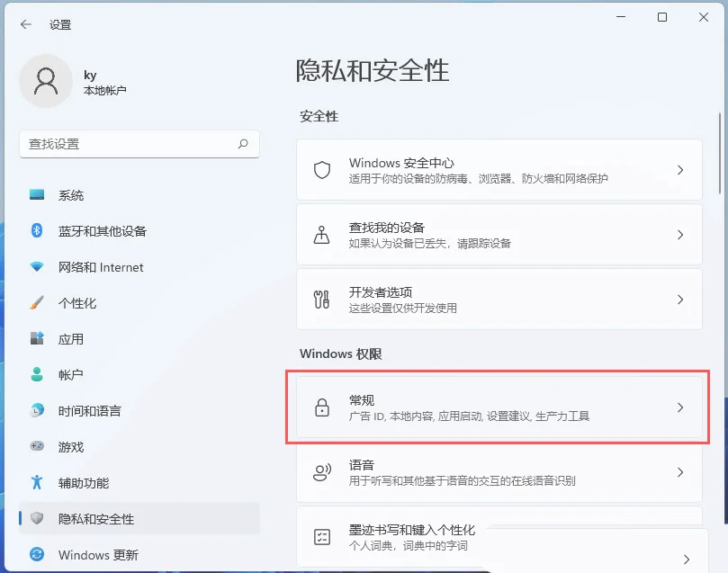Click the 语音 speech icon

[321, 472]
